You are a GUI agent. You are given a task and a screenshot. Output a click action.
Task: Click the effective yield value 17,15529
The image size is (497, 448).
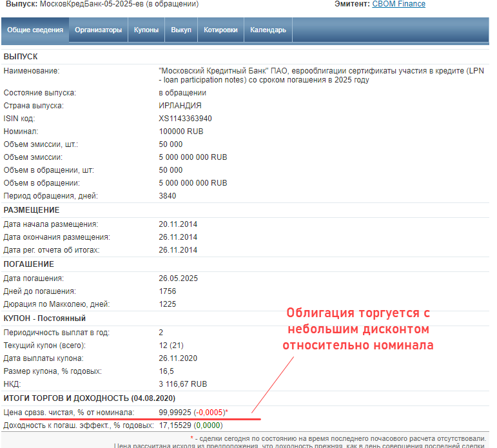click(175, 425)
